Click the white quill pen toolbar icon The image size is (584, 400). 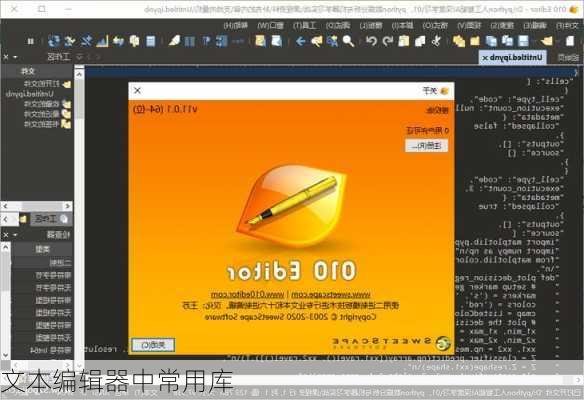tap(174, 41)
